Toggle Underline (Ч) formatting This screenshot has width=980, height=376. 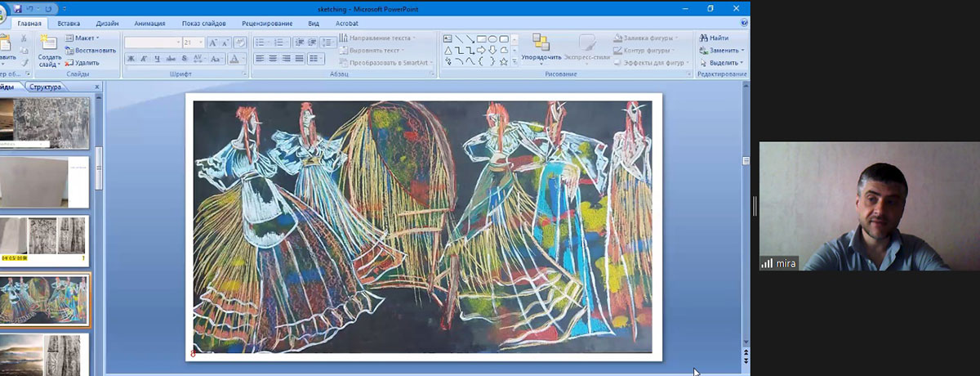pyautogui.click(x=157, y=59)
